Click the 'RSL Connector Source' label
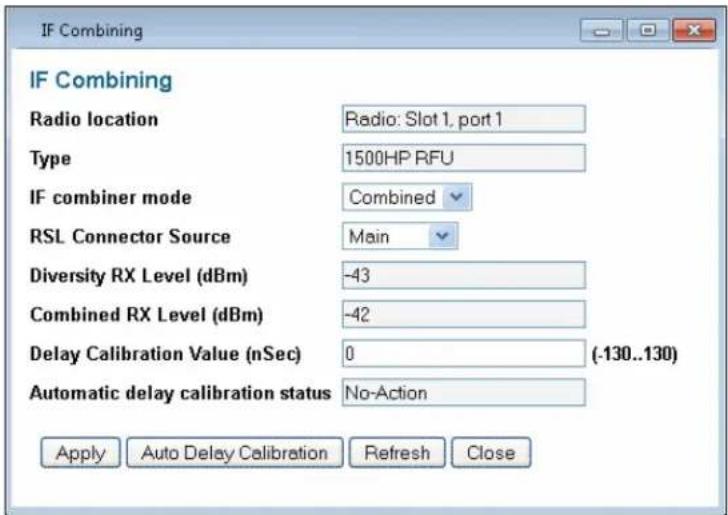Screen dimensions: 728x515 (130, 236)
